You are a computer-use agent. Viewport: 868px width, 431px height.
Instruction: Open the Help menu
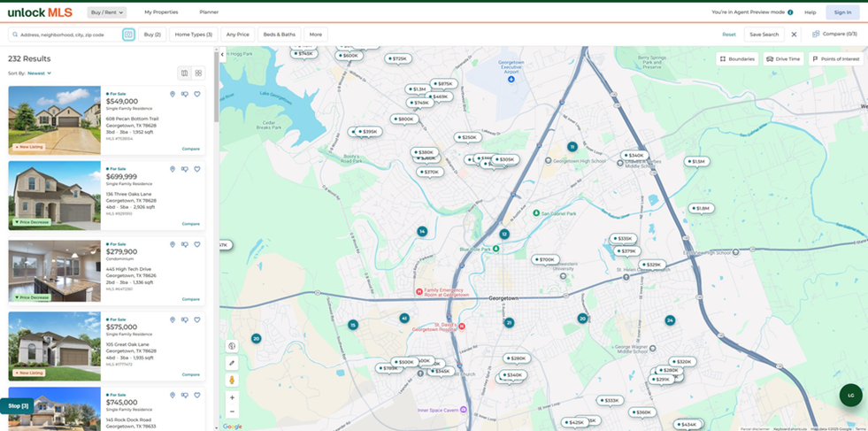click(810, 12)
